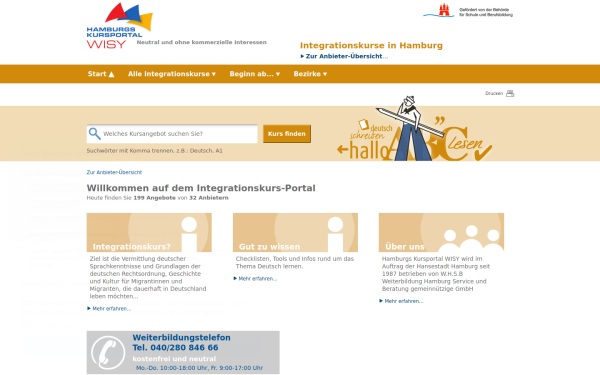600x375 pixels.
Task: Select the ABC lesen illustration banner
Action: (x=414, y=129)
